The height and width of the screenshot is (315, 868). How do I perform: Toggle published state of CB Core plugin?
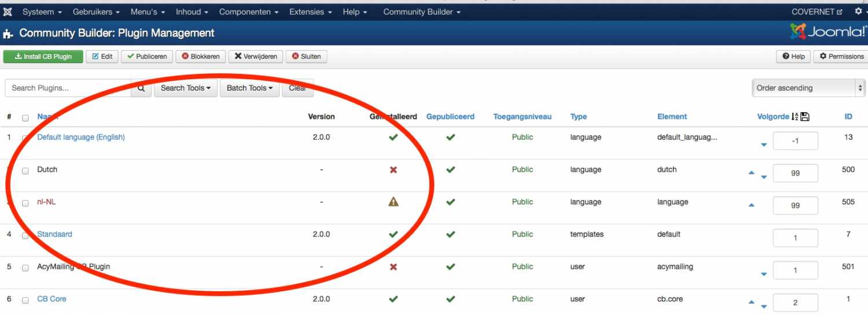click(x=451, y=299)
